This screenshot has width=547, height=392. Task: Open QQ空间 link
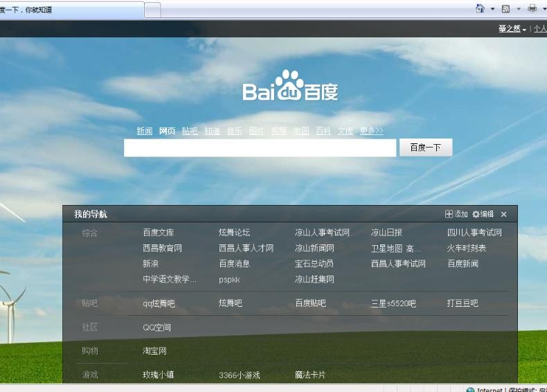156,328
